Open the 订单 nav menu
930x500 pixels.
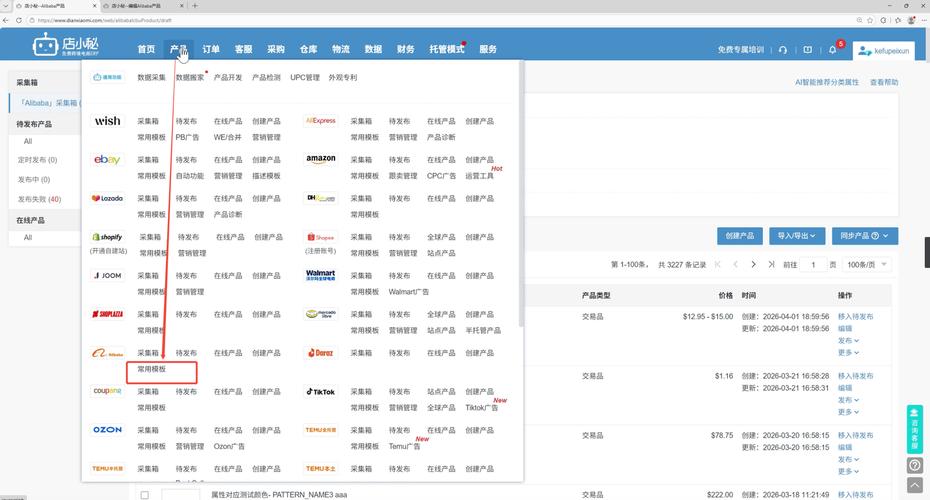(211, 49)
